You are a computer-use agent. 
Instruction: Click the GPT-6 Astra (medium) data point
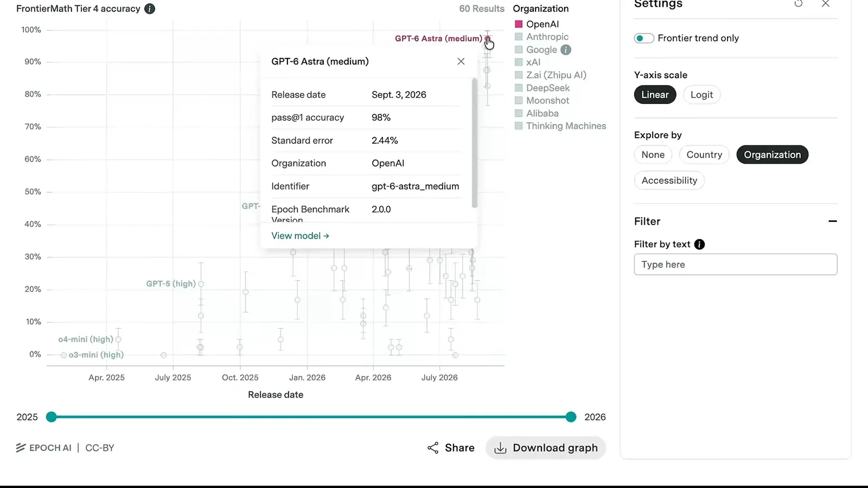coord(488,39)
